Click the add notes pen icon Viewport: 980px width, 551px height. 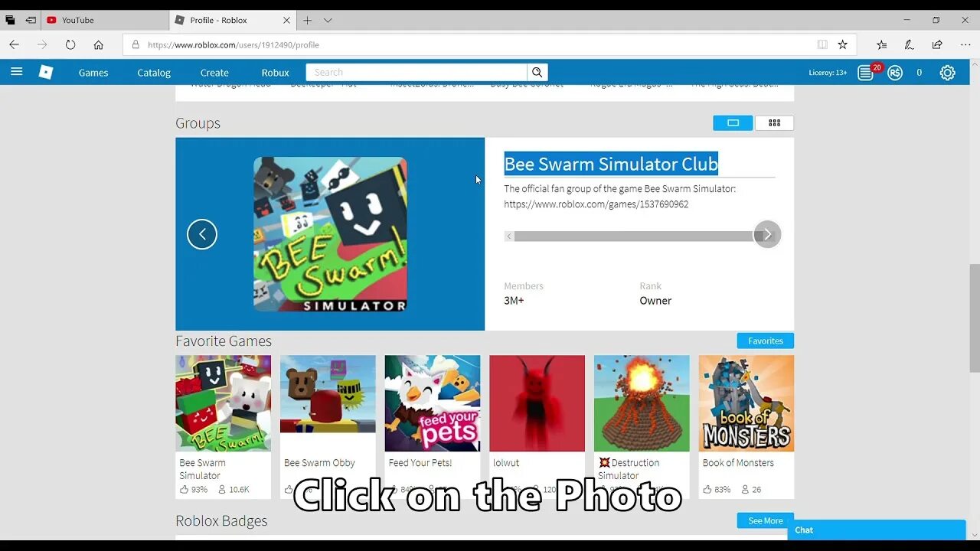(x=910, y=44)
